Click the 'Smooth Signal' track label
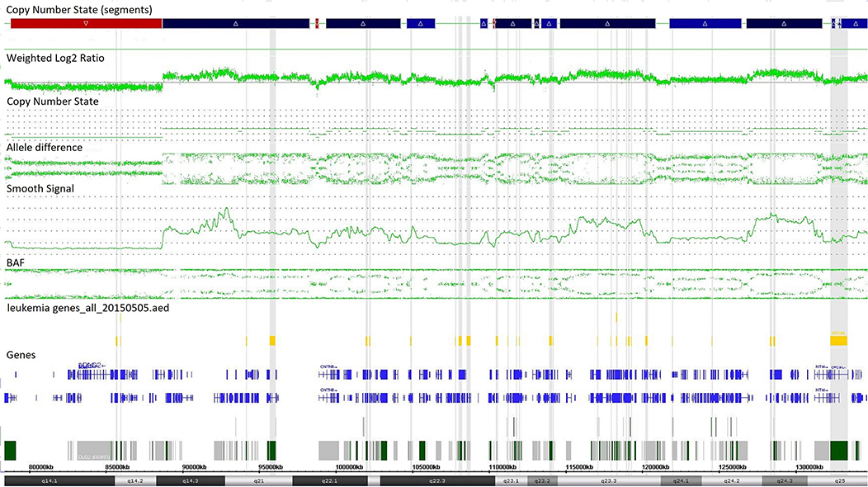Image resolution: width=868 pixels, height=487 pixels. pos(40,188)
